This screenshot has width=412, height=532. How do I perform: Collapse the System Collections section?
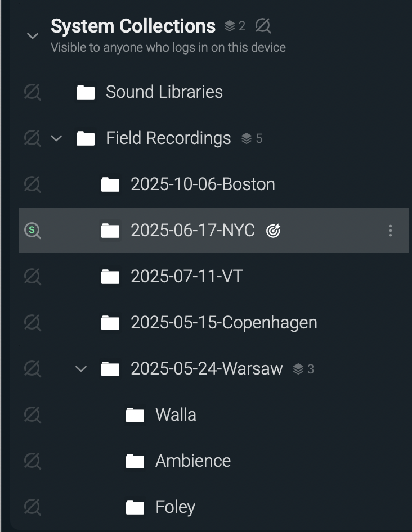tap(33, 35)
